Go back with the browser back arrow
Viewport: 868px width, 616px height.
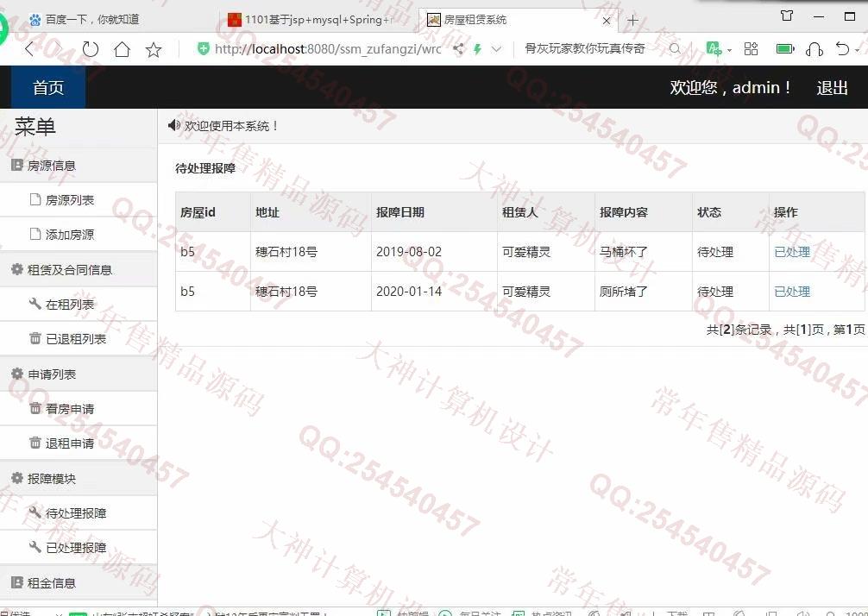point(31,49)
